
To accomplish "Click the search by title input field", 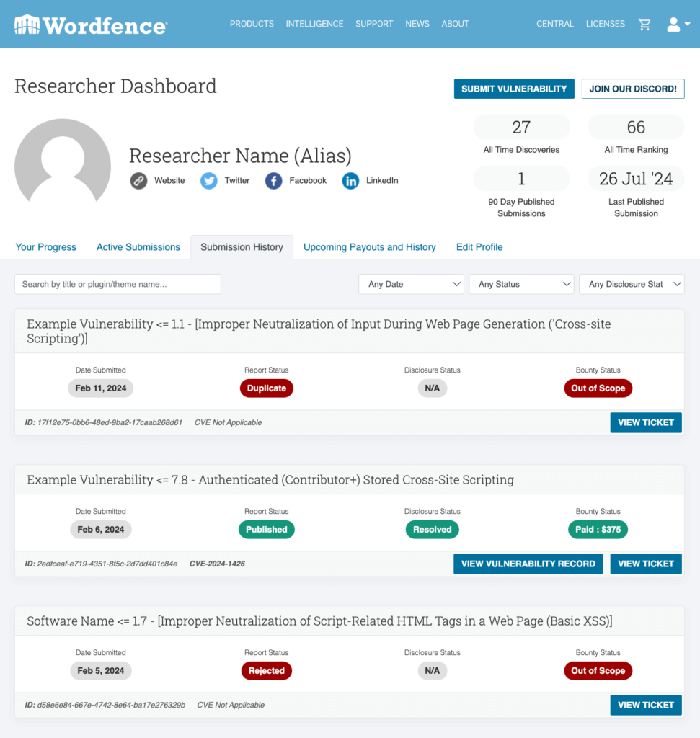I will (x=118, y=284).
